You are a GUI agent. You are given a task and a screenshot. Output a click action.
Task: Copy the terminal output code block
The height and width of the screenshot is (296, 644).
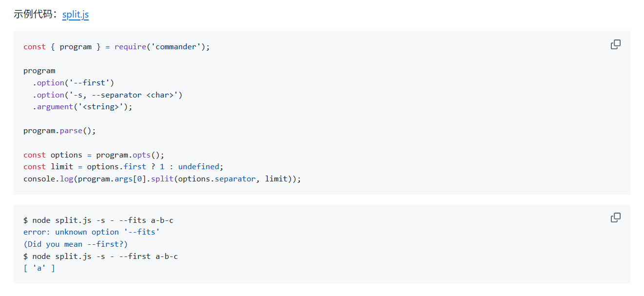pos(616,217)
